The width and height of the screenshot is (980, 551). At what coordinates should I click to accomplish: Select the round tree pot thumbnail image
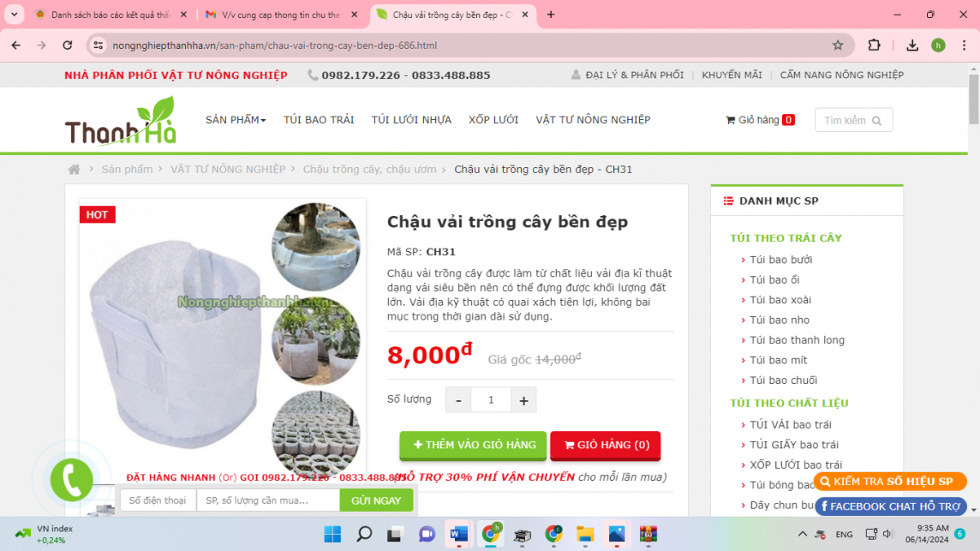click(315, 247)
